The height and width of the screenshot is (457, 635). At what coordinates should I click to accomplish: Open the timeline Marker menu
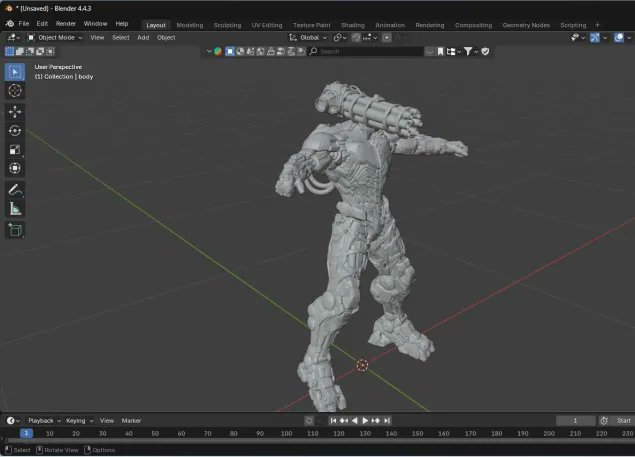131,421
